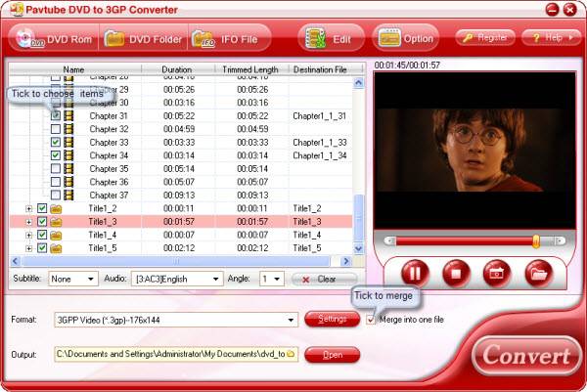Click folder icon of Title1_5 row

pyautogui.click(x=56, y=248)
